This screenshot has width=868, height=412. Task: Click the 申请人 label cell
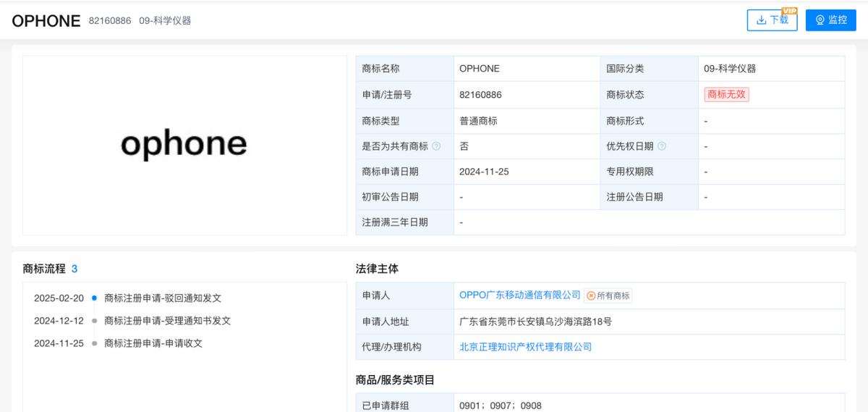[x=405, y=295]
